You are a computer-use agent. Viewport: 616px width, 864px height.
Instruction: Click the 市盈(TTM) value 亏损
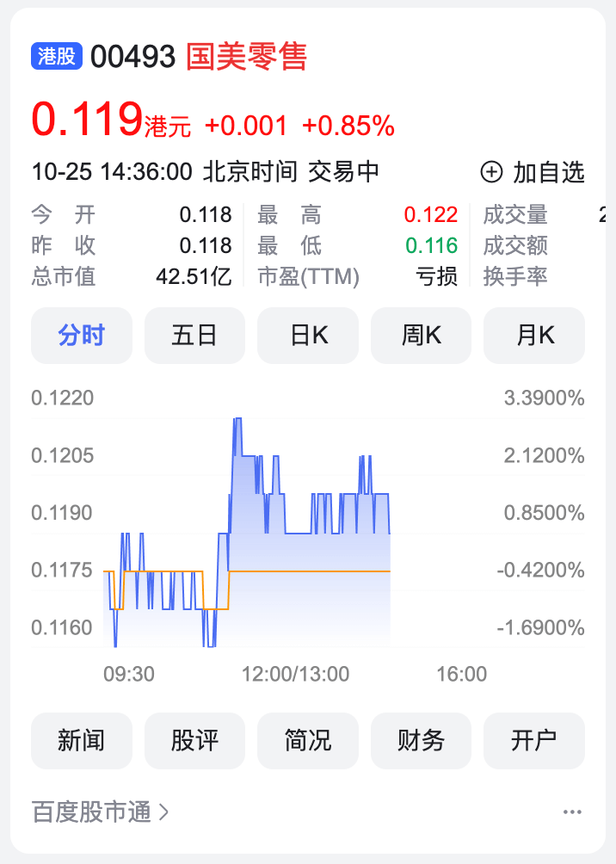[x=437, y=276]
